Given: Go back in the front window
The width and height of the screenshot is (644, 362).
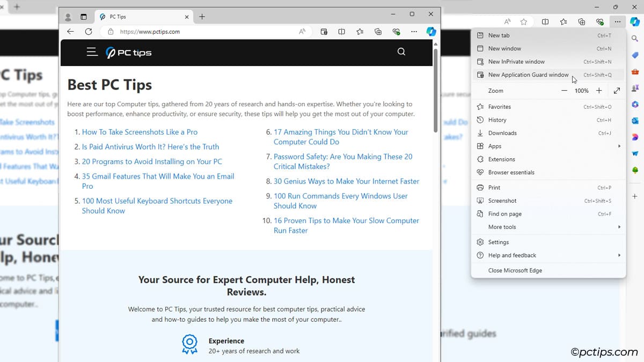Looking at the screenshot, I should [70, 32].
